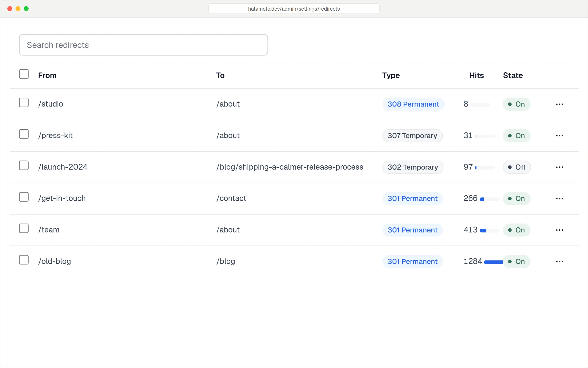This screenshot has width=588, height=368.
Task: Select the /team redirect checkbox
Action: tap(24, 228)
